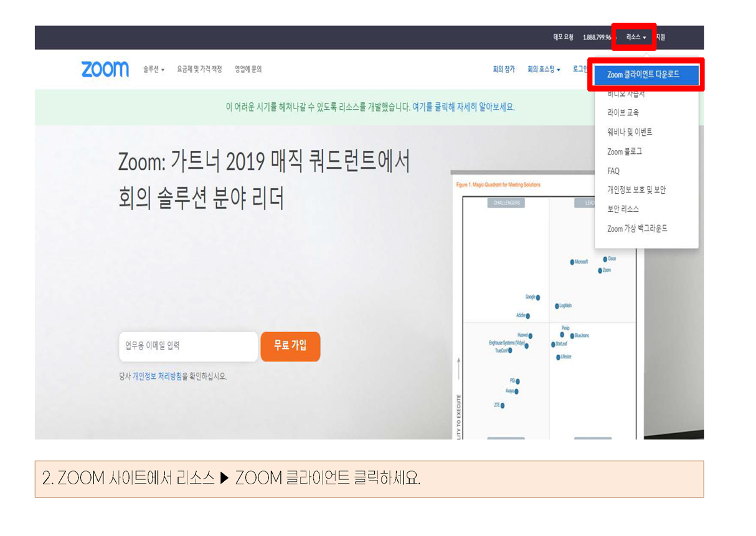Click the Zoom logo

coord(105,69)
